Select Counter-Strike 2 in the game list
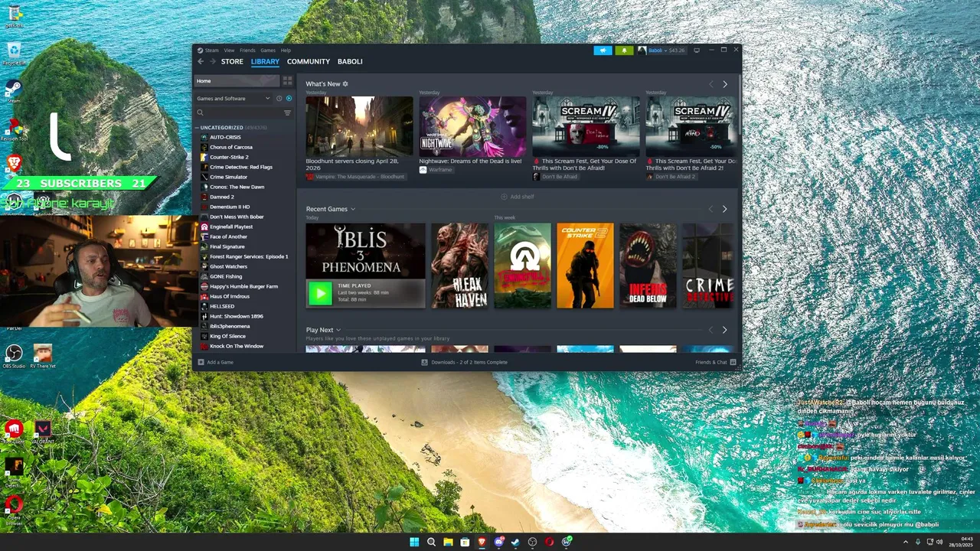980x551 pixels. click(x=229, y=157)
